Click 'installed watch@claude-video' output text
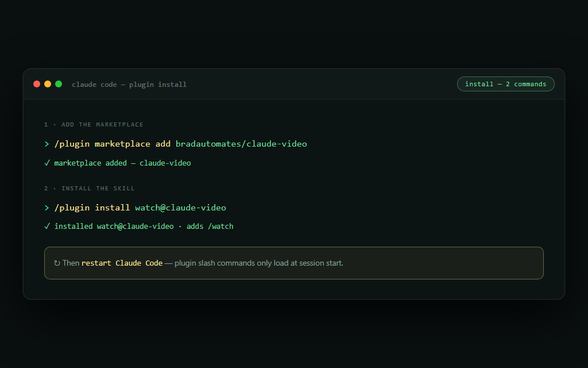Image resolution: width=588 pixels, height=368 pixels. coord(114,227)
